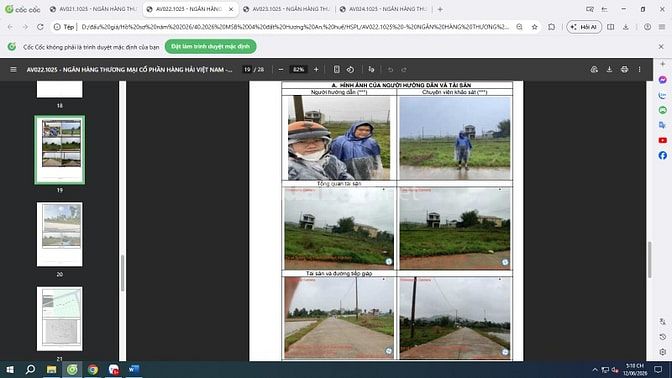Bookmark this page with the star

[x=534, y=27]
